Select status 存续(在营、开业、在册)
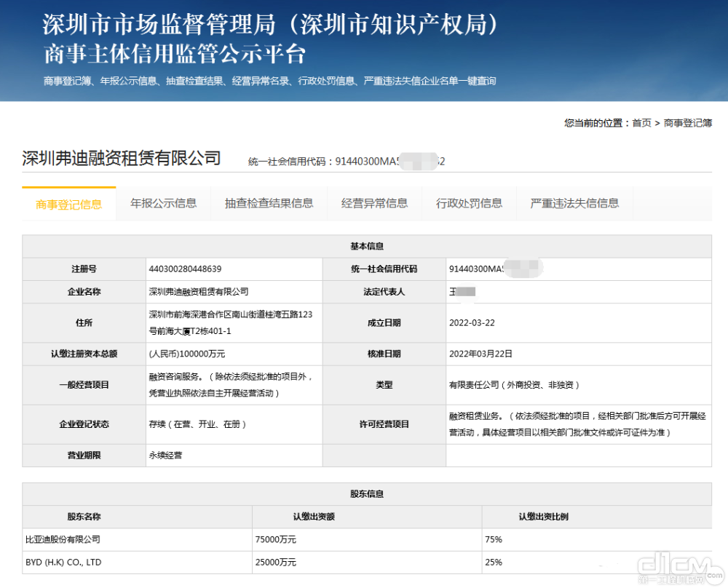 pos(197,425)
